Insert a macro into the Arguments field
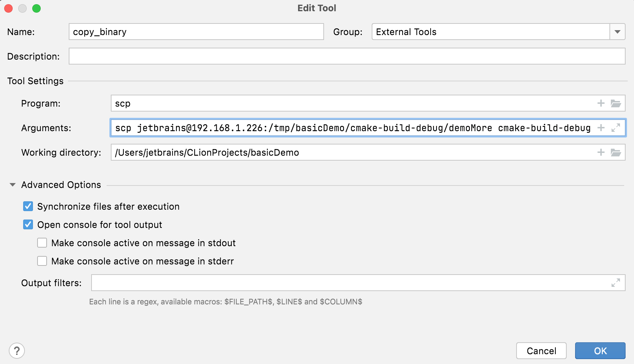The height and width of the screenshot is (364, 634). [x=601, y=128]
